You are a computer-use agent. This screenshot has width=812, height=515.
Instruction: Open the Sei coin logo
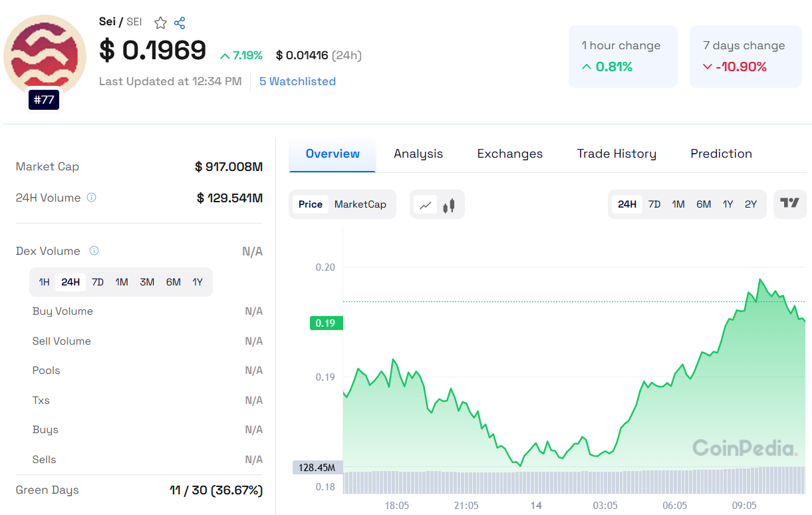click(45, 56)
